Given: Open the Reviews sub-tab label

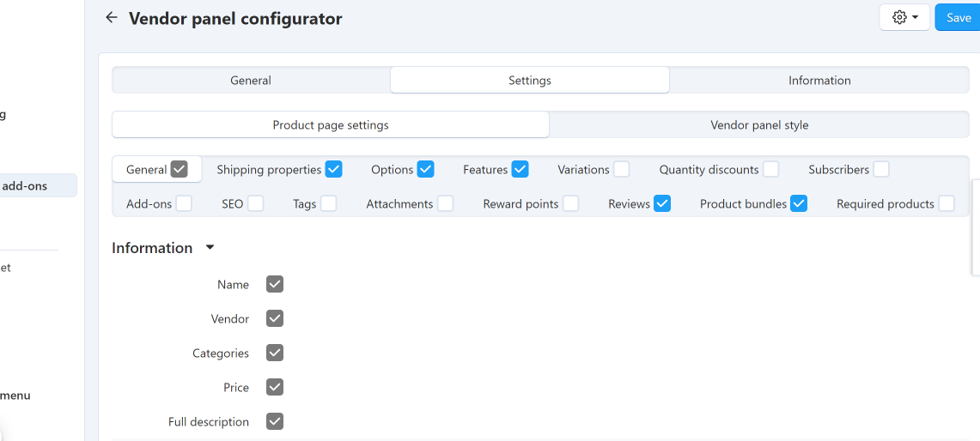Looking at the screenshot, I should point(630,203).
